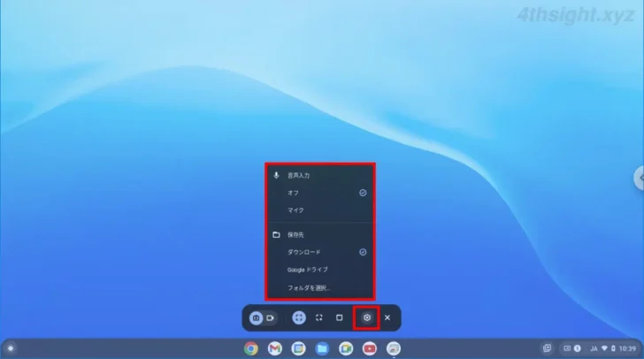Viewport: 644px width, 359px height.
Task: Select ダウンロード as save location
Action: (x=320, y=252)
